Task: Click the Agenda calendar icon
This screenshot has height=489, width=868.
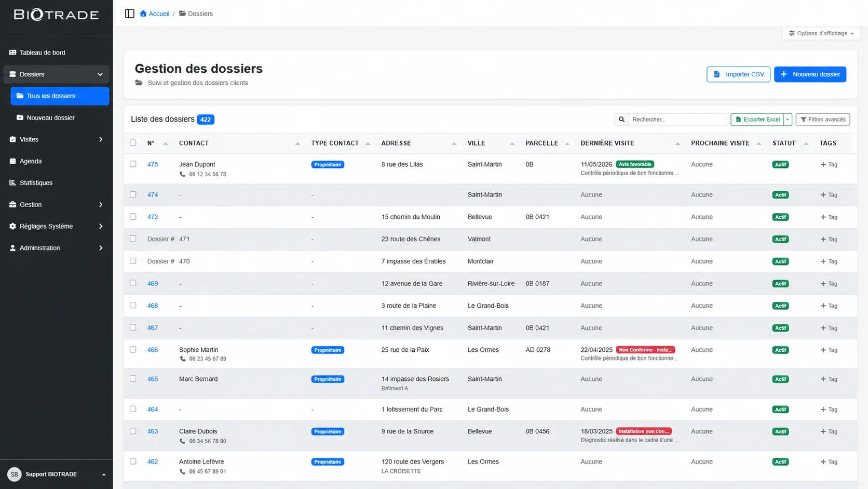Action: point(13,161)
